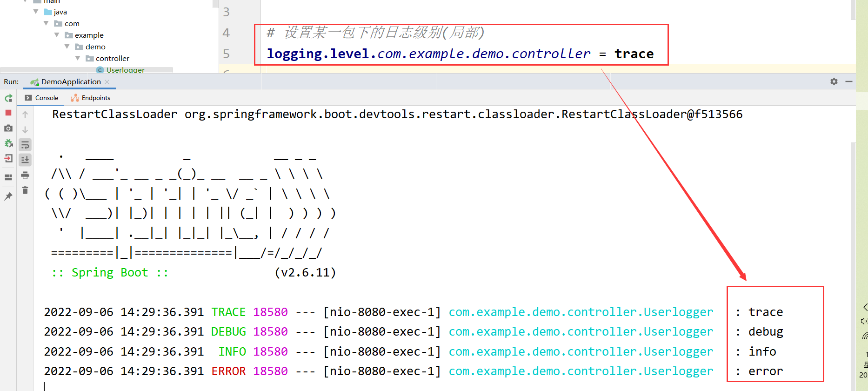Click the red ERROR level label

(x=228, y=371)
